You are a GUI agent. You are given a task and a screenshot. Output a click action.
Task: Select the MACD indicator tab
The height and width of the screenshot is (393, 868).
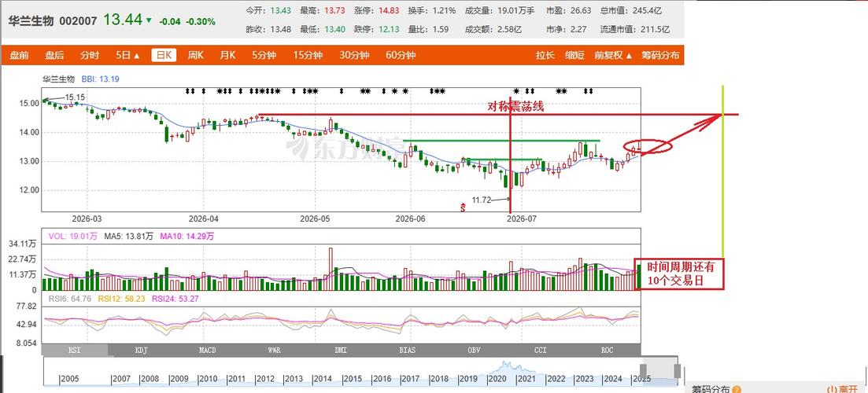tap(207, 350)
